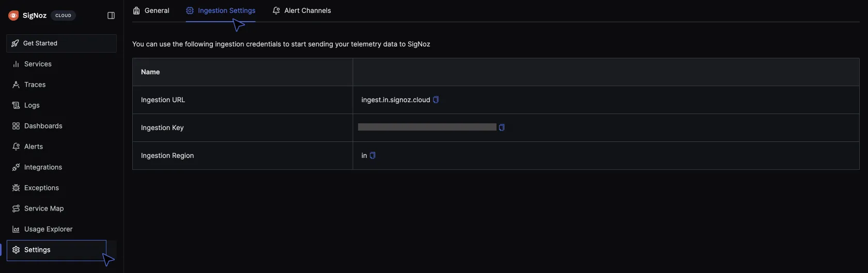868x273 pixels.
Task: Copy the Ingestion URL value
Action: pyautogui.click(x=436, y=100)
